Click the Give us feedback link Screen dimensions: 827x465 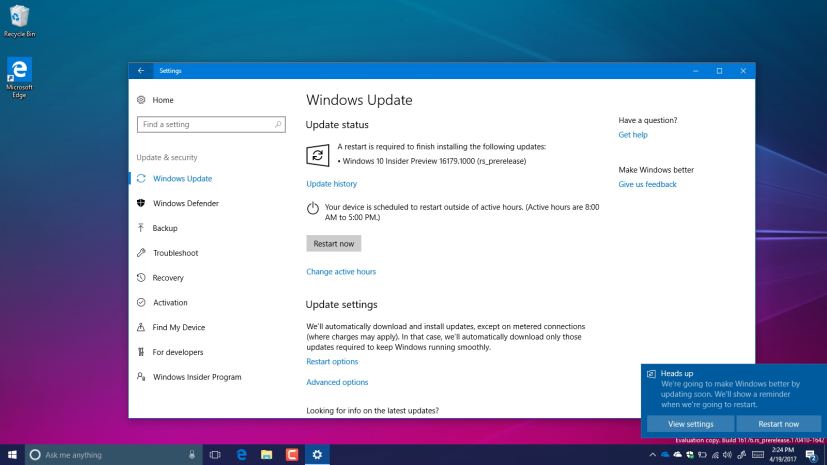tap(648, 184)
